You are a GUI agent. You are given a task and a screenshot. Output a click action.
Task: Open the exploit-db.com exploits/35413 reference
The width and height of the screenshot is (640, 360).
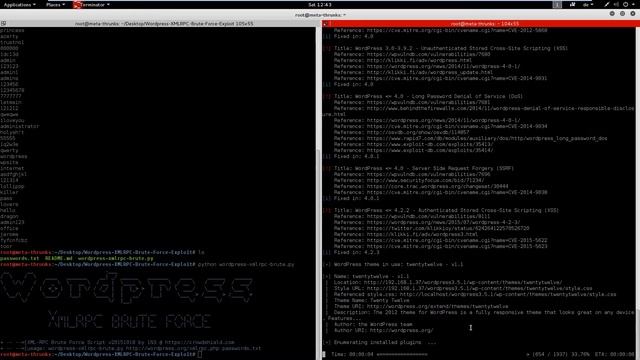pyautogui.click(x=430, y=144)
